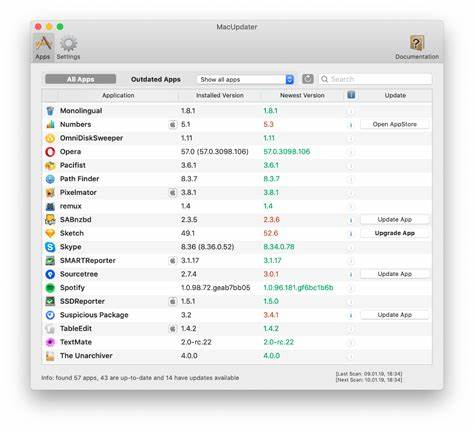Click the Suspicious Package app icon
Viewport: 474px width, 430px height.
pos(50,315)
